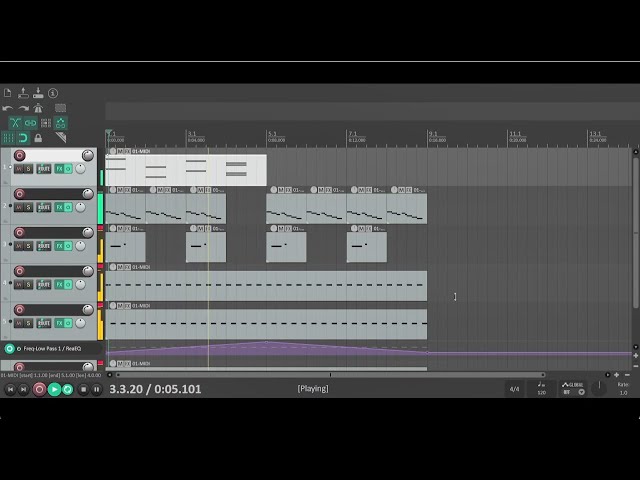Viewport: 640px width, 480px height.
Task: Arm track 2 for recording
Action: coord(20,194)
